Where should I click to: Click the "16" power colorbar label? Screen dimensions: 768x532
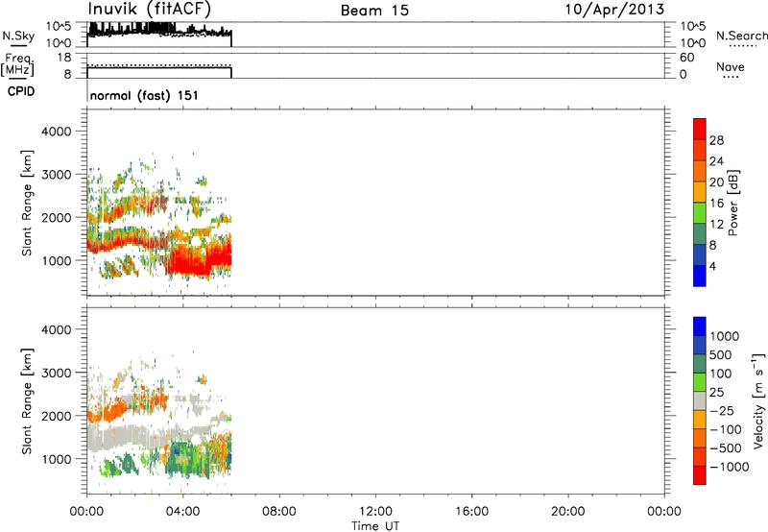coord(716,204)
